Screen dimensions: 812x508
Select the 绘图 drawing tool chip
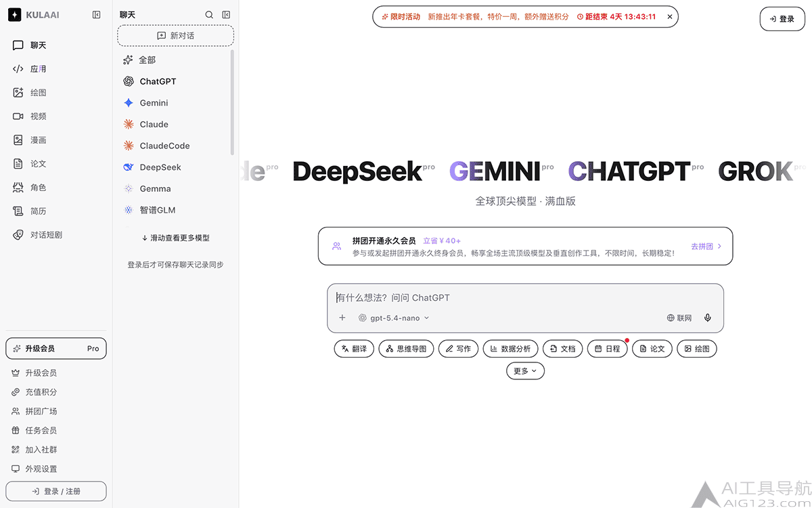(x=697, y=349)
